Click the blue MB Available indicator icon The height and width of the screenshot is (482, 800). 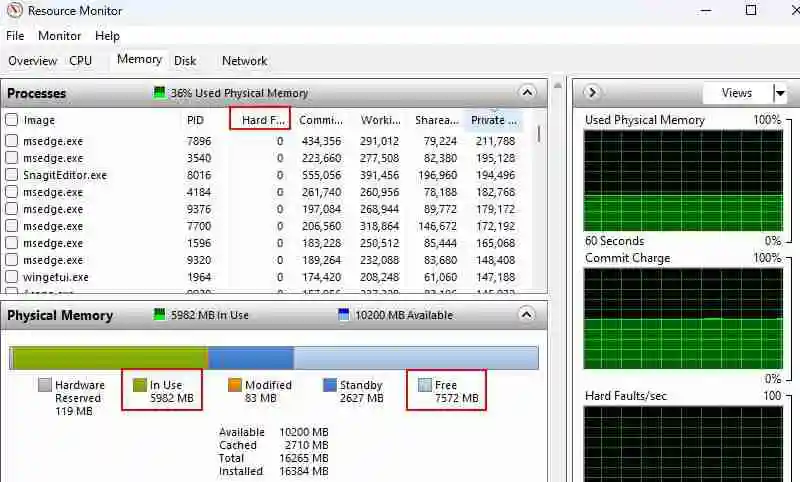(x=344, y=314)
